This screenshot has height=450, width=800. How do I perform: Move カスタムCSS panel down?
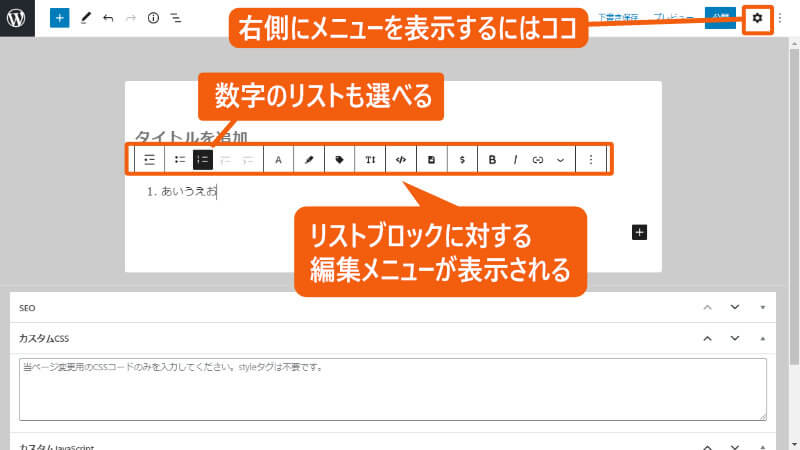point(735,338)
